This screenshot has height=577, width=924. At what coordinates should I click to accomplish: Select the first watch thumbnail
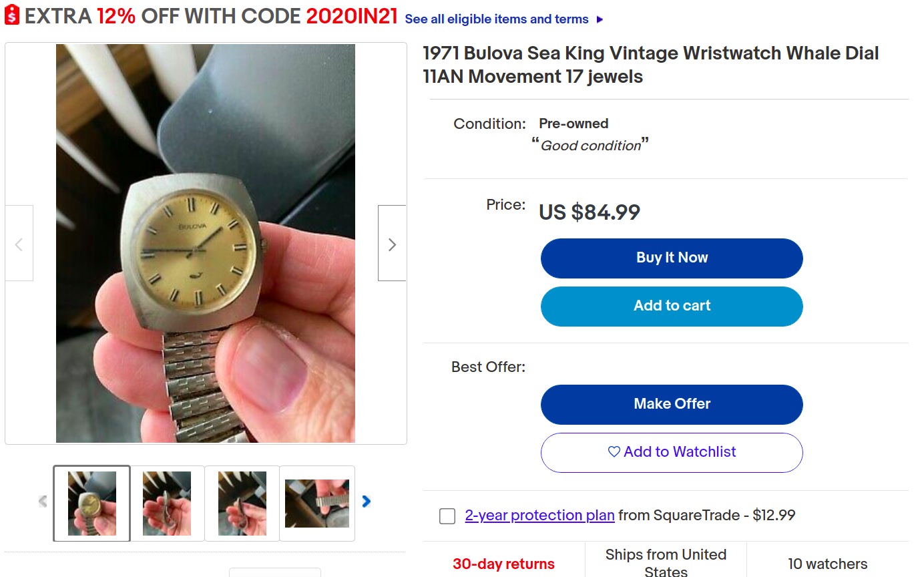pos(92,503)
